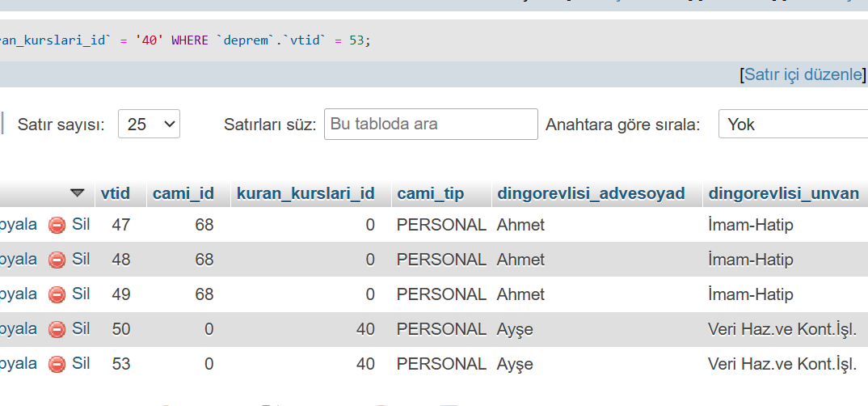Click the PERSONAL cell in row 47
This screenshot has width=868, height=406.
click(x=441, y=225)
